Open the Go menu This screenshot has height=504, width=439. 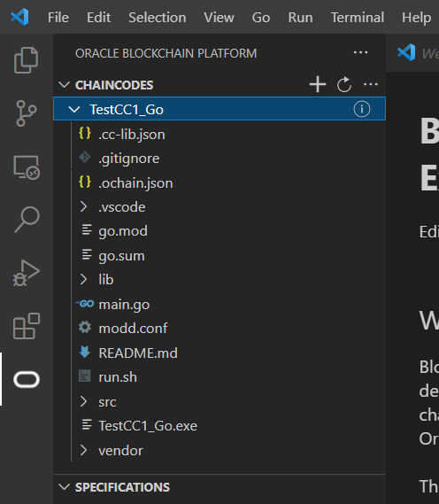pyautogui.click(x=261, y=18)
